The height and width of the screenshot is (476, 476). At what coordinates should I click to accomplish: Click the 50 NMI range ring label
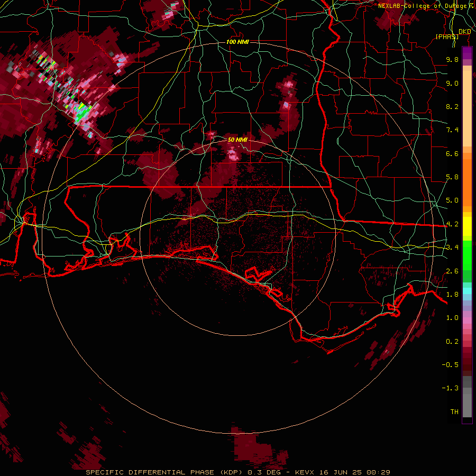click(237, 140)
